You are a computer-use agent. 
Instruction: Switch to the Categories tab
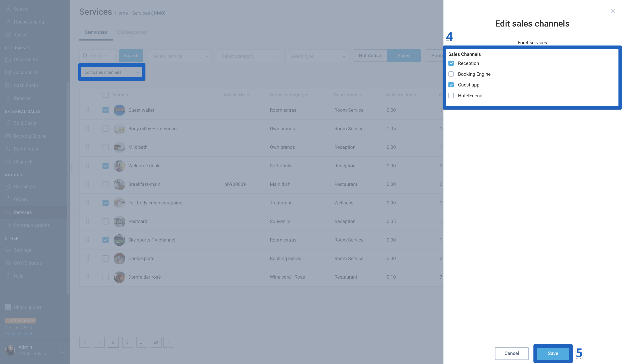point(132,32)
